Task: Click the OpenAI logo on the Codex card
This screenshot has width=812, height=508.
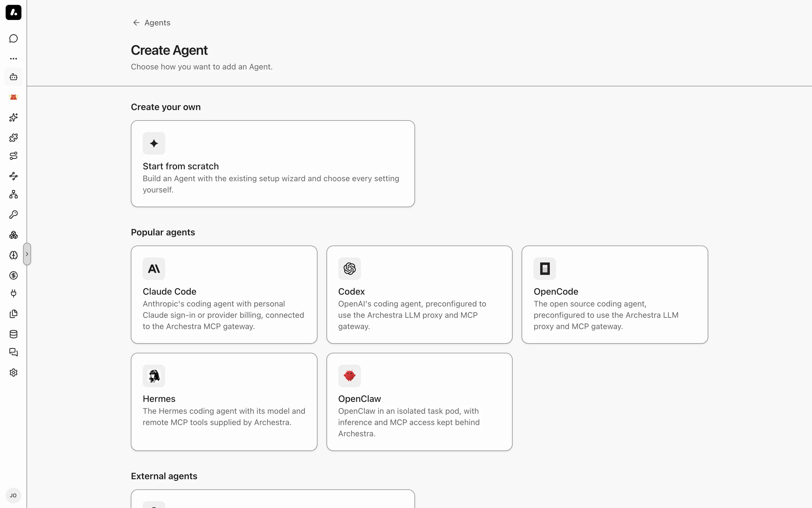Action: click(350, 269)
